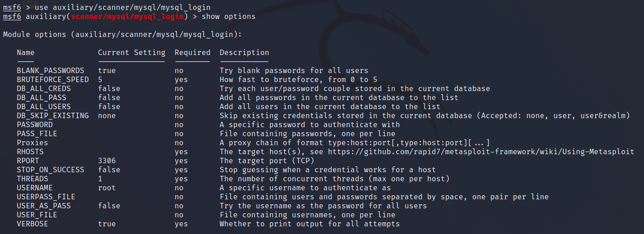
Task: Select the RHOSTS option row name
Action: point(30,152)
